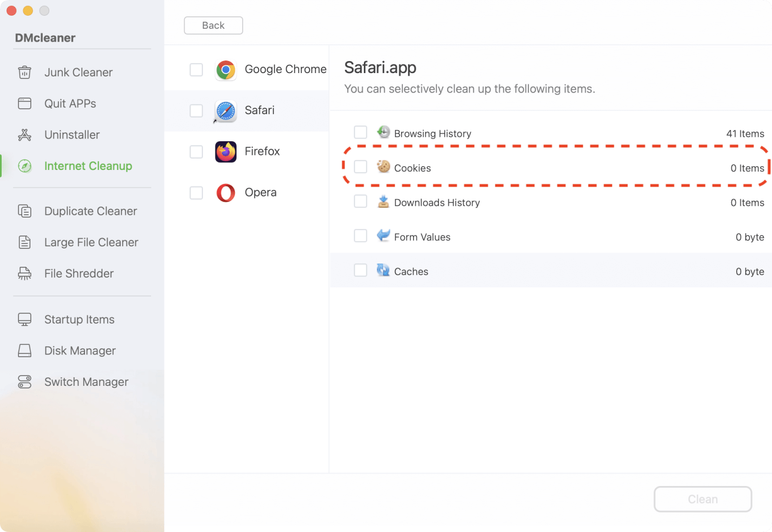Click the Clean button

tap(702, 499)
